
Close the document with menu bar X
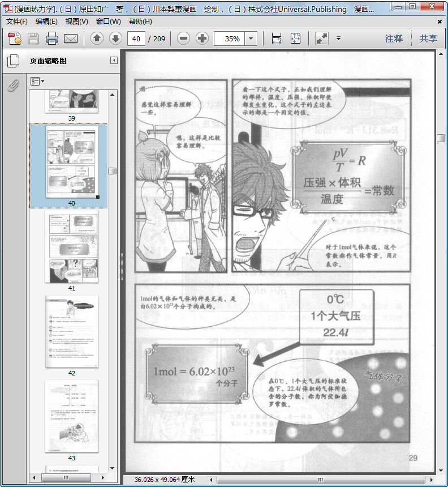440,22
